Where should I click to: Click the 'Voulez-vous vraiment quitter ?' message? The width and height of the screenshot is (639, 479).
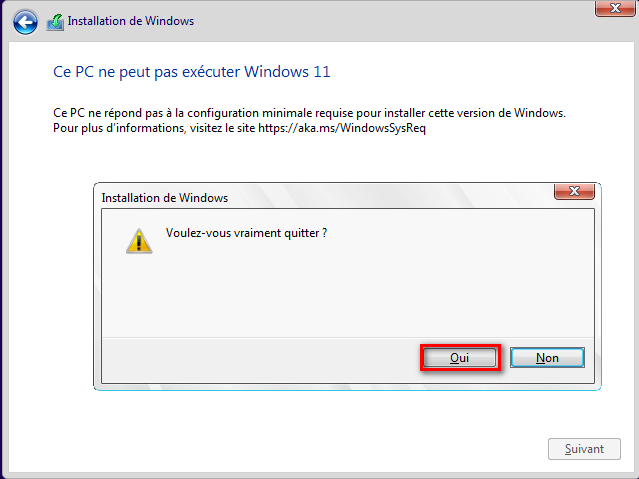tap(246, 233)
